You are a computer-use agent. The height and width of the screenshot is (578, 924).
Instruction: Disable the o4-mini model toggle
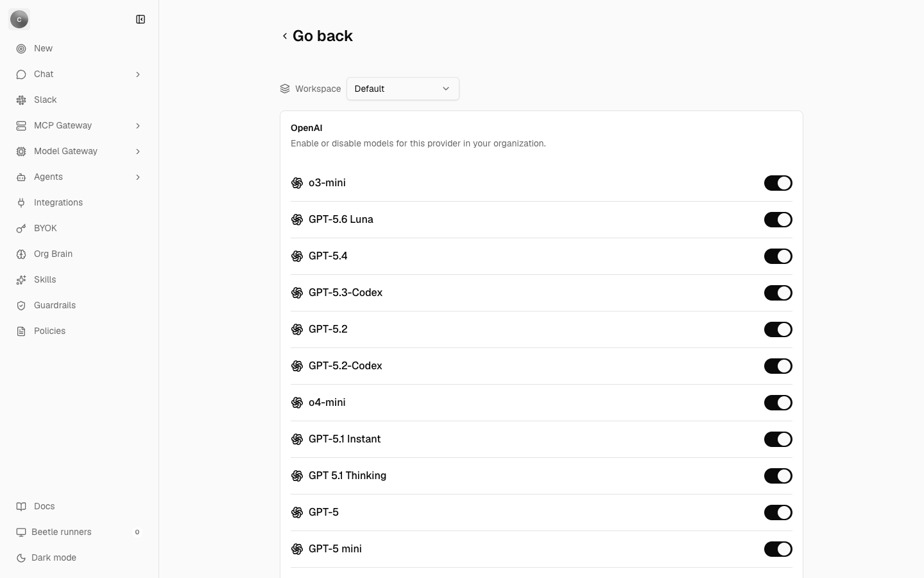pos(778,403)
